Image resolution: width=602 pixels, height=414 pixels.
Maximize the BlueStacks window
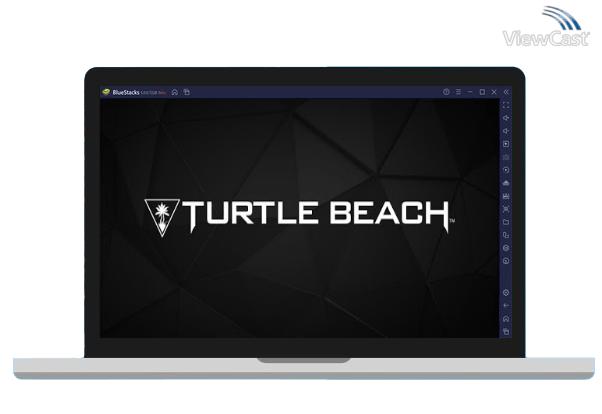[482, 92]
